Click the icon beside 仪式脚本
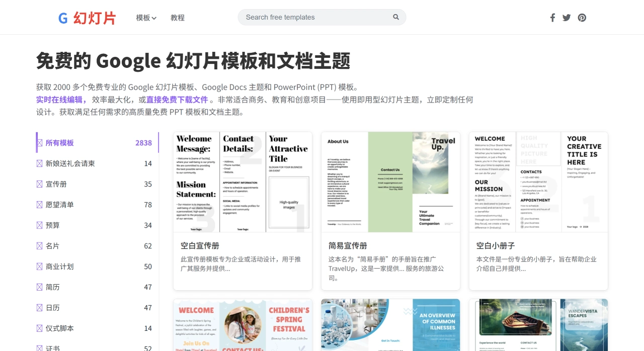Viewport: 644px width, 351px height. pyautogui.click(x=40, y=328)
